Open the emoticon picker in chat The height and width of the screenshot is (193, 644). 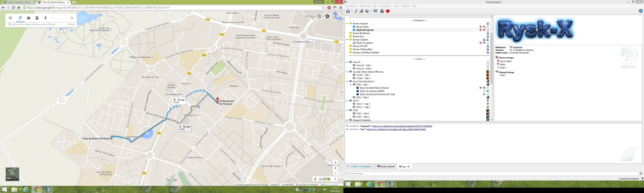click(x=641, y=174)
